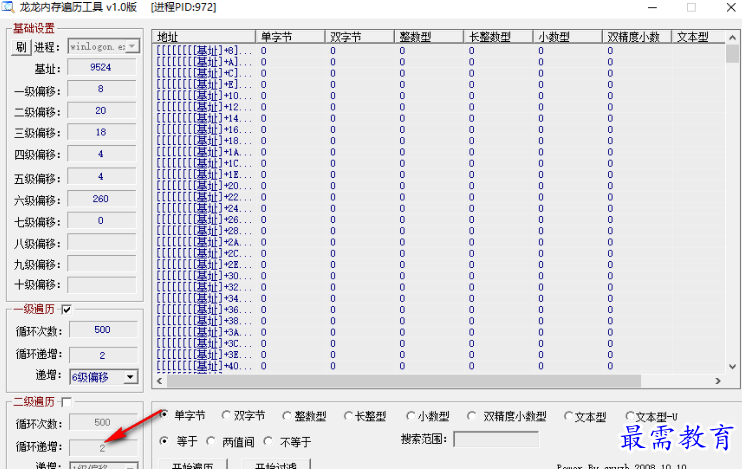The image size is (742, 469).
Task: Click the 二级偏移 input field
Action: 101,111
